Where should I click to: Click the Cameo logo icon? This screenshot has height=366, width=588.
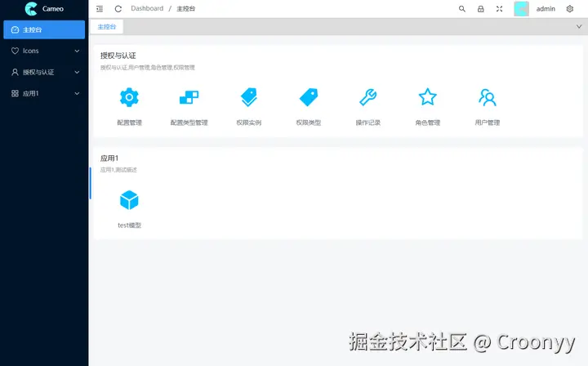click(31, 9)
